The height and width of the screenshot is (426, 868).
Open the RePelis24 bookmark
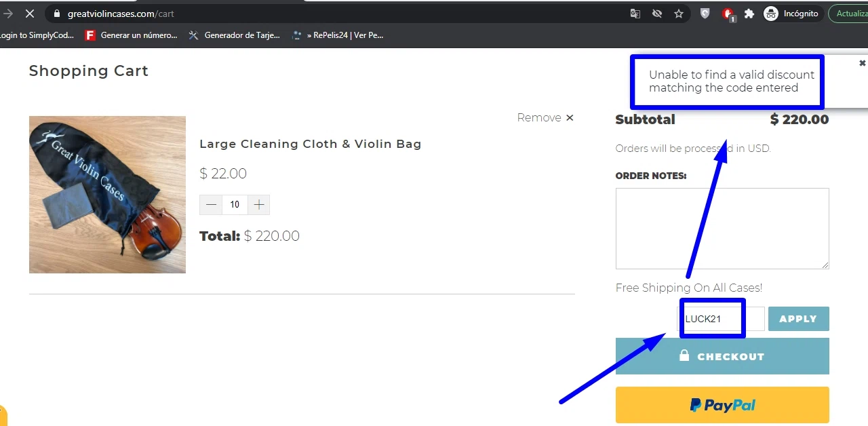(338, 35)
